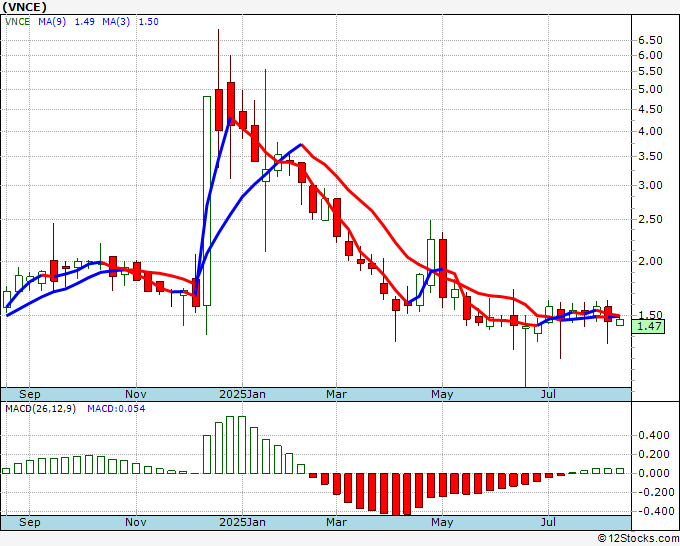Click the MA(3) legend label
The image size is (680, 546).
click(116, 22)
